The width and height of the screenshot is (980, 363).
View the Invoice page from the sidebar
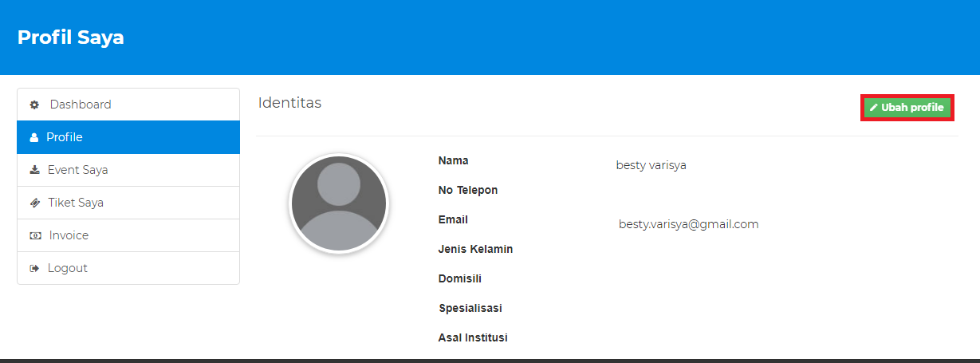(x=69, y=235)
